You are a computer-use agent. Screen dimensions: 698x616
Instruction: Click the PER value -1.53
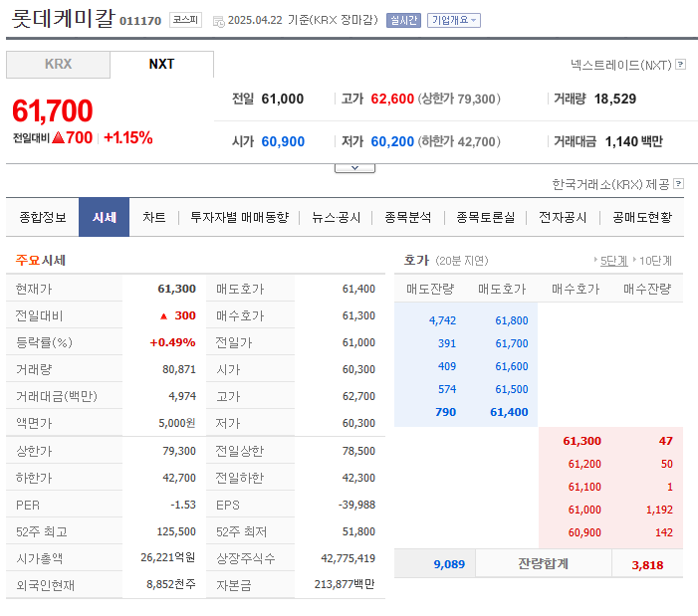click(183, 505)
